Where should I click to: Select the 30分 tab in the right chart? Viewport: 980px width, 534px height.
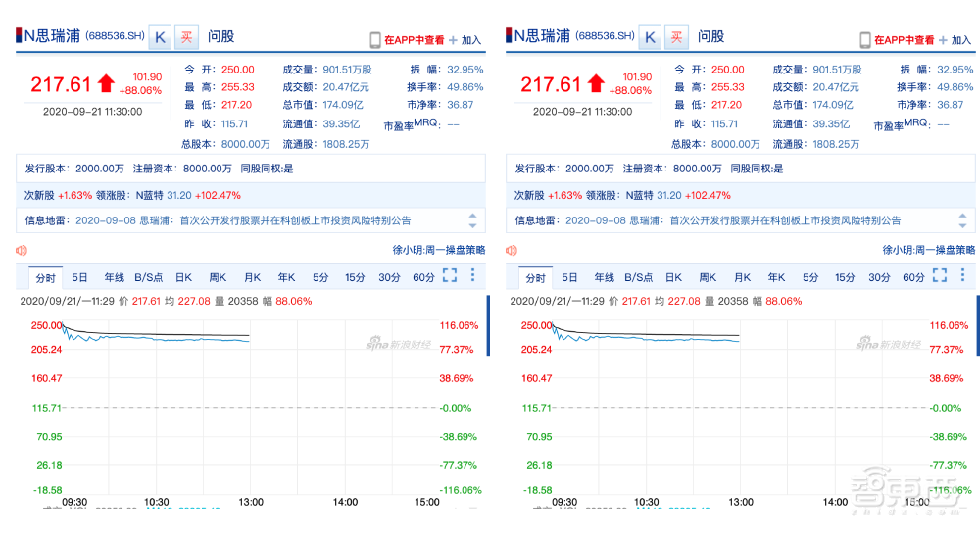click(x=879, y=278)
